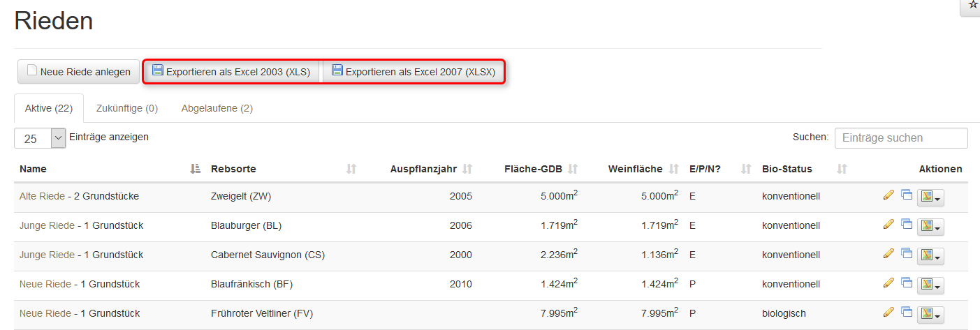
Task: Click the pencil edit icon for Zweigelt row
Action: (888, 195)
